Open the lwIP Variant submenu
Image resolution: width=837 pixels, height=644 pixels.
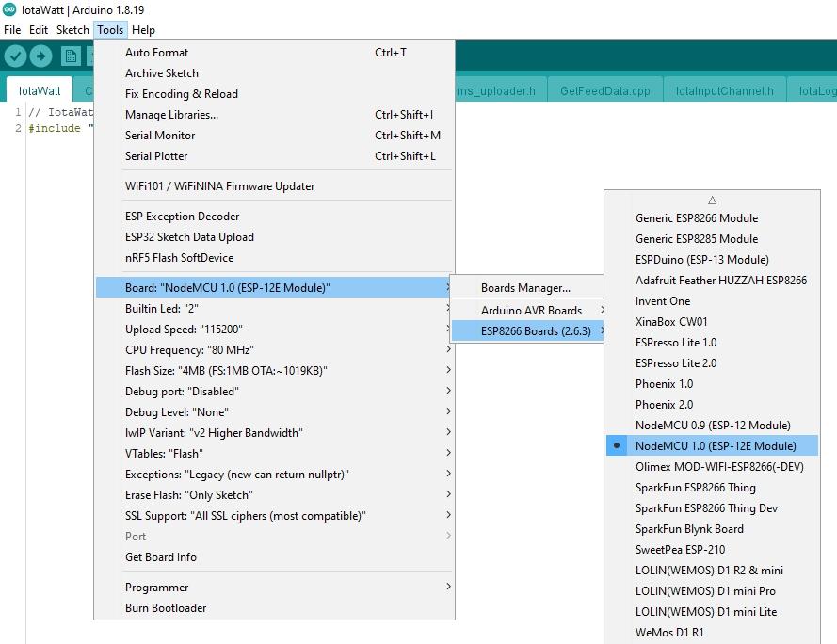(x=274, y=433)
